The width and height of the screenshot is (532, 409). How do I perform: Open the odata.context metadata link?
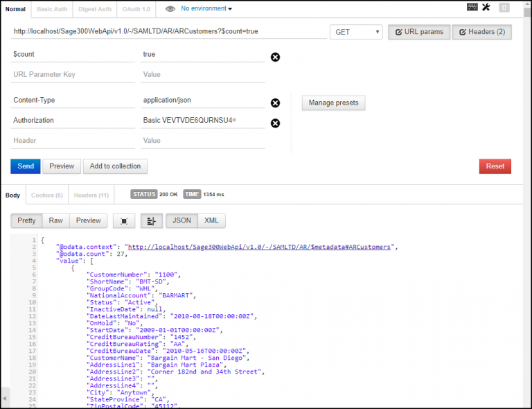click(x=259, y=247)
